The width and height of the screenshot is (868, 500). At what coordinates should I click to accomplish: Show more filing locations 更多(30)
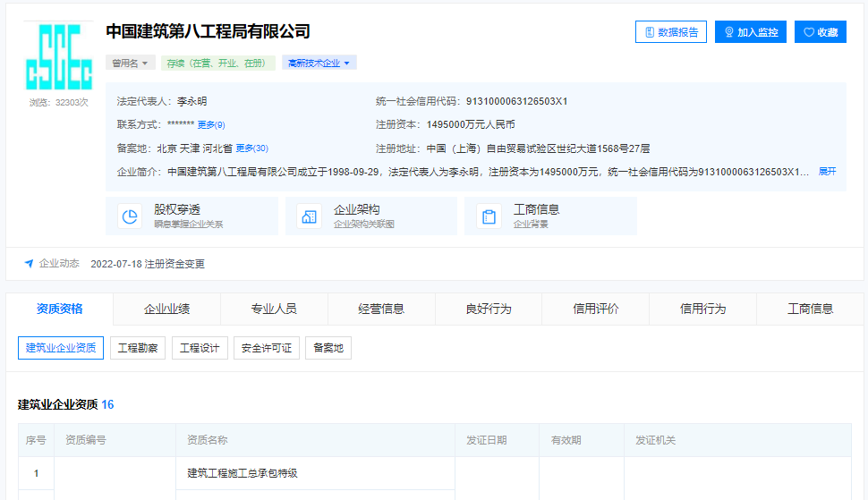pyautogui.click(x=251, y=148)
